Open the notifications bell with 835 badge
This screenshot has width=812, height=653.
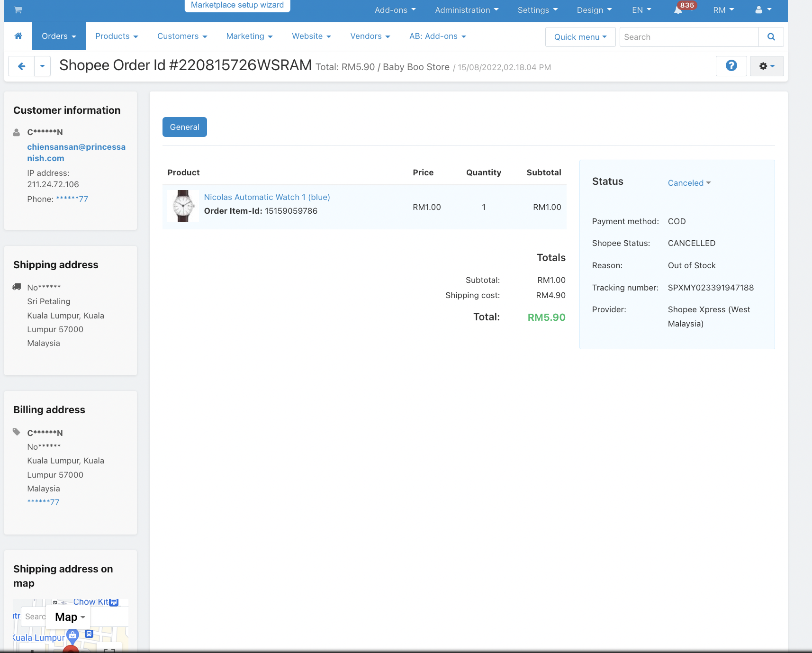[x=678, y=10]
